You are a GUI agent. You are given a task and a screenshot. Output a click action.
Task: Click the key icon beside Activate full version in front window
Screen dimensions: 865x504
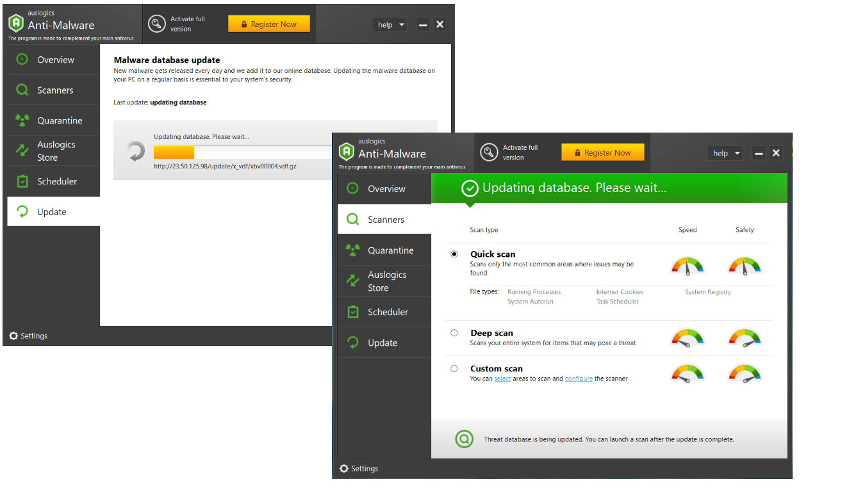click(x=489, y=152)
